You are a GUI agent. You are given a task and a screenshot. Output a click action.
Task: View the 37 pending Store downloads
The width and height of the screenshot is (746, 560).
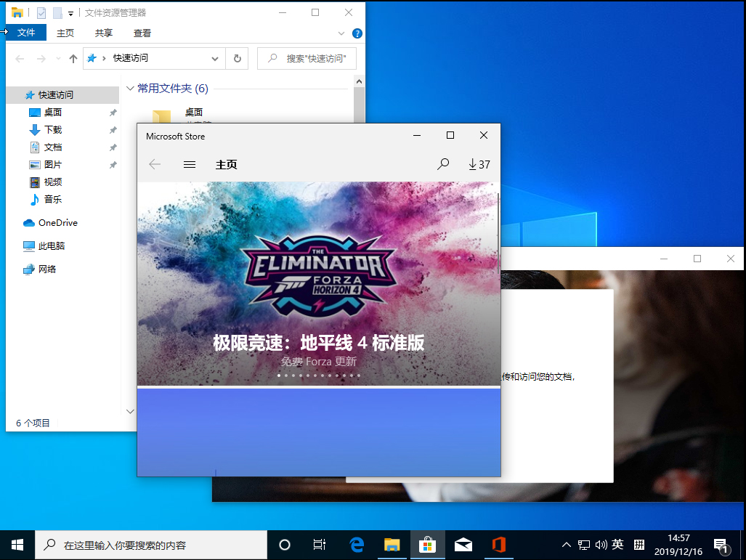coord(479,164)
